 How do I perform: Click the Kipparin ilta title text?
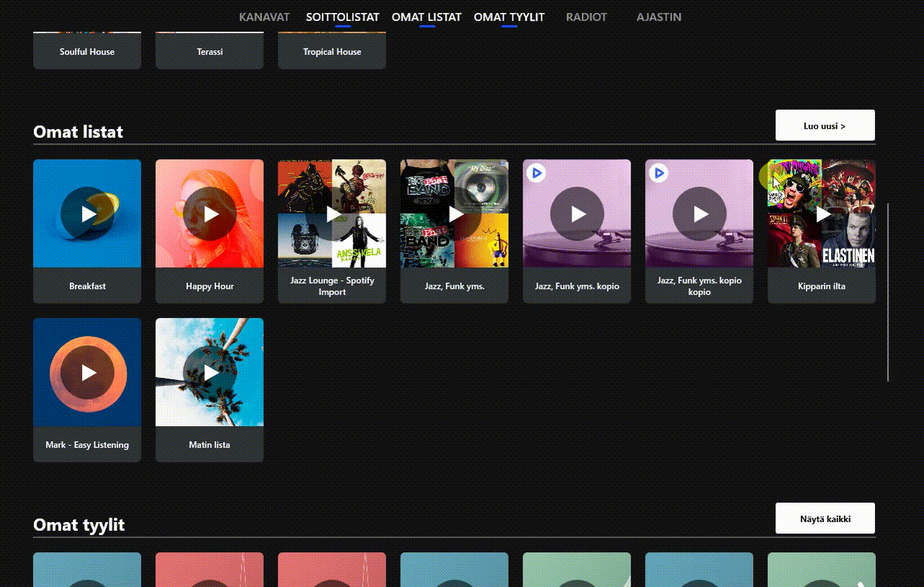822,286
